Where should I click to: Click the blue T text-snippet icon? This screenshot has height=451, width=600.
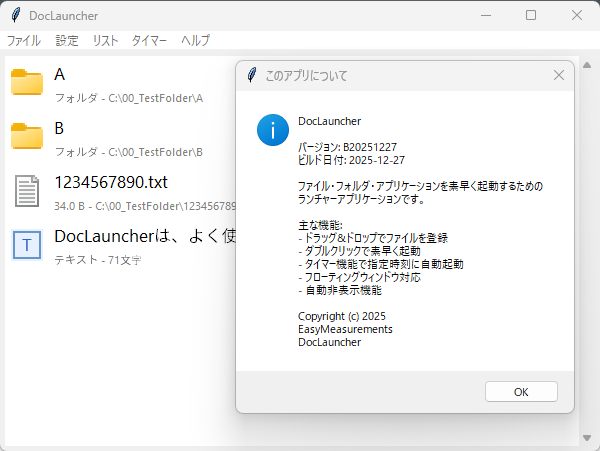pos(27,245)
